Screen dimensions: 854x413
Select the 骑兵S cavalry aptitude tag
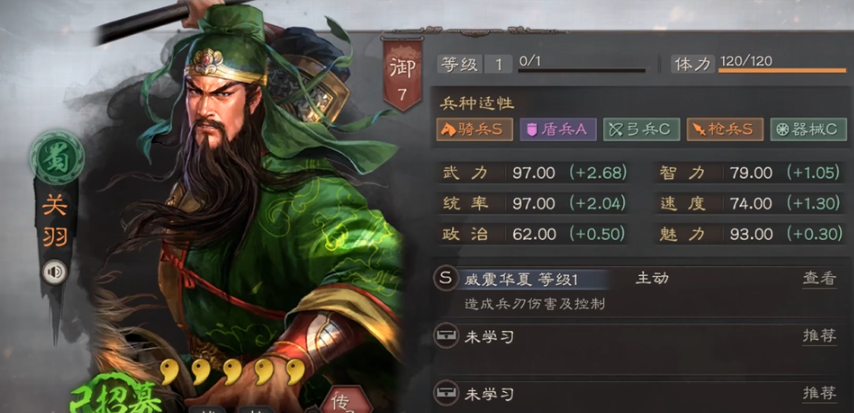point(474,130)
